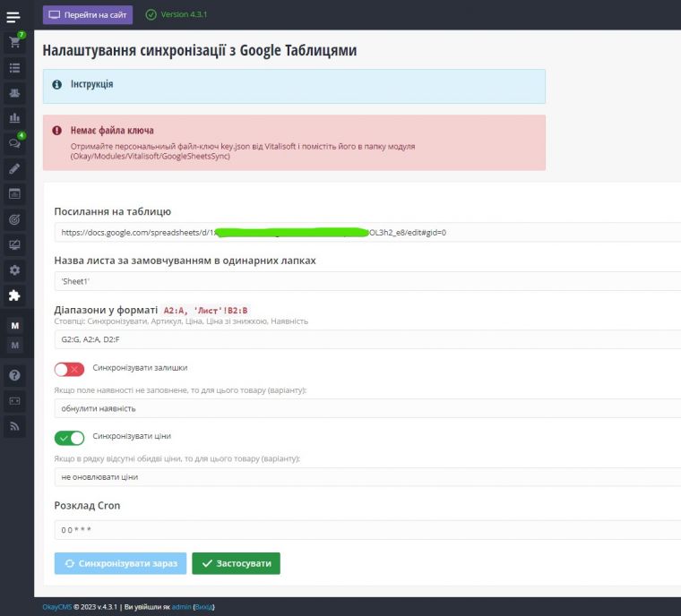The image size is (681, 616).
Task: Open the catalog list icon in sidebar
Action: click(14, 67)
